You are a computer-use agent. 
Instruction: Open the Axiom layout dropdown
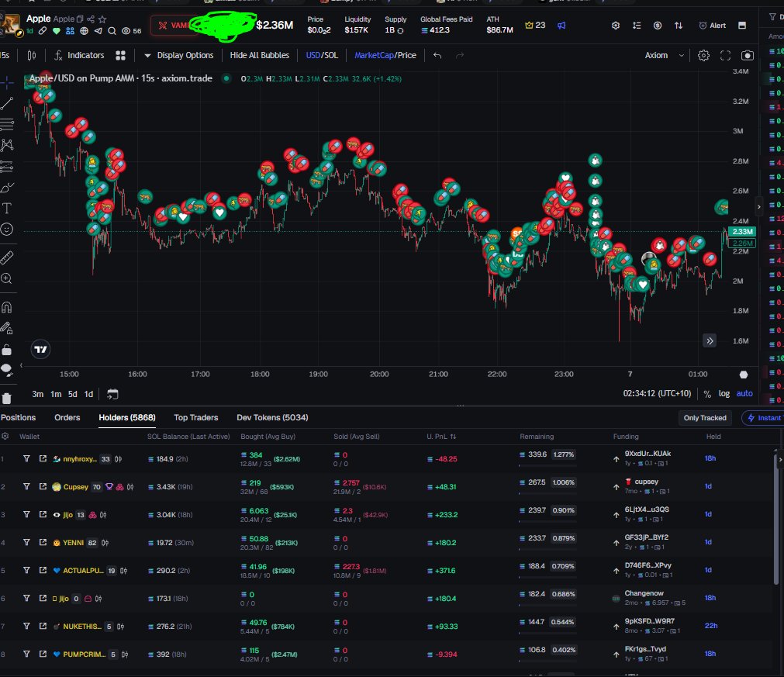point(664,56)
